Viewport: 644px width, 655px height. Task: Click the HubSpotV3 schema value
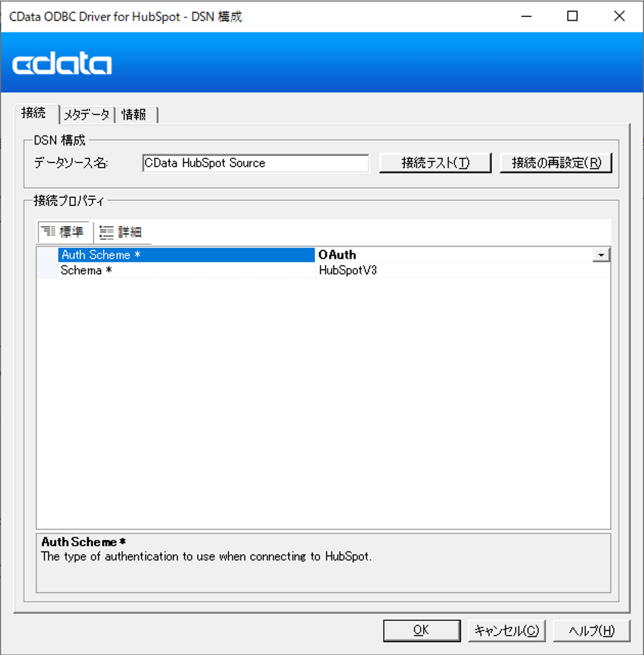click(348, 270)
